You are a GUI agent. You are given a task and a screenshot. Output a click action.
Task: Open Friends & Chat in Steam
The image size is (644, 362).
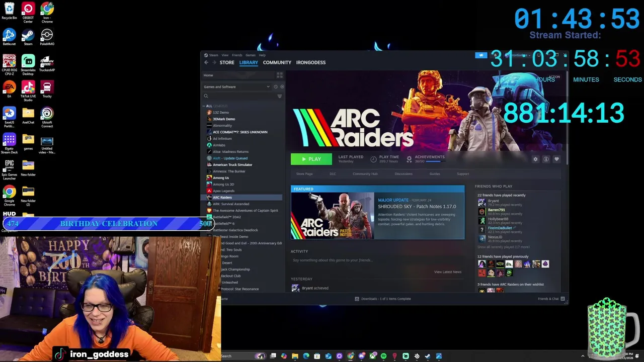click(551, 299)
